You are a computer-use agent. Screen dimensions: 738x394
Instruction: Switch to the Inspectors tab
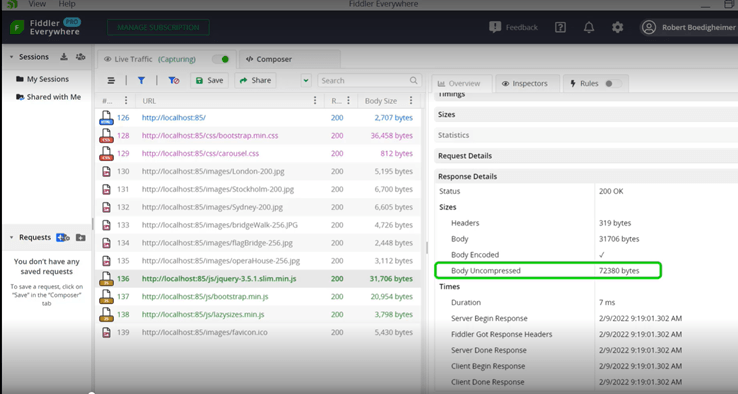point(526,83)
